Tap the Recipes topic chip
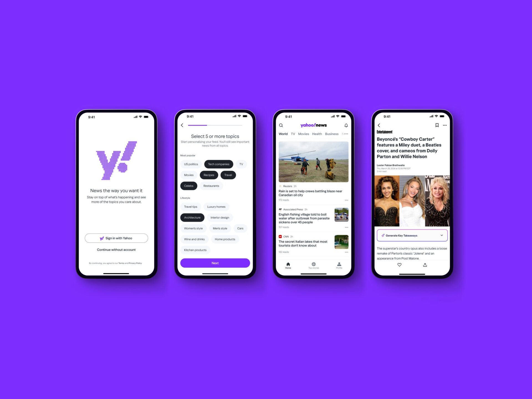532x399 pixels. (209, 175)
